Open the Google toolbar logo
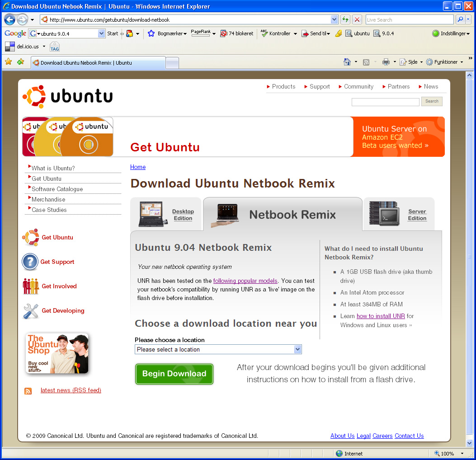This screenshot has height=460, width=476. (x=15, y=33)
